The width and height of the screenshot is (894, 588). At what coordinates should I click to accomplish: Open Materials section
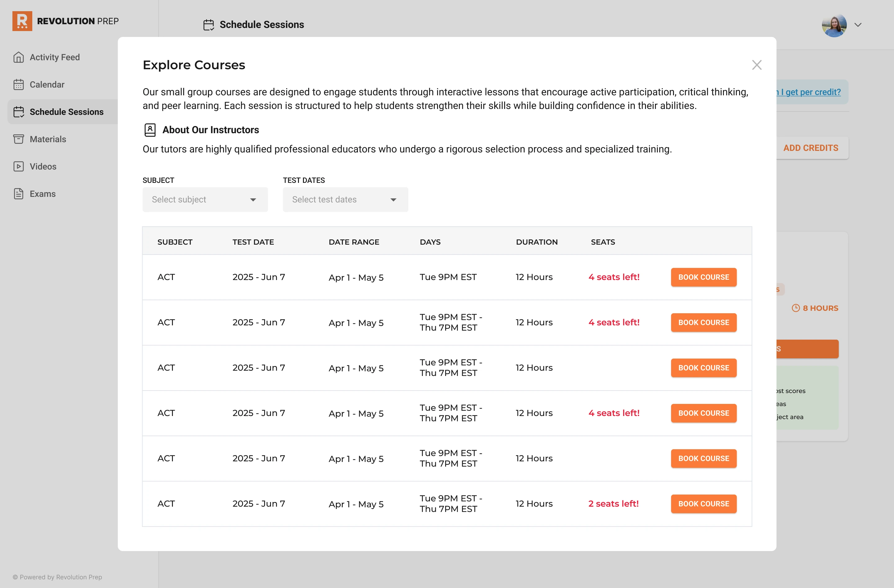(x=48, y=139)
